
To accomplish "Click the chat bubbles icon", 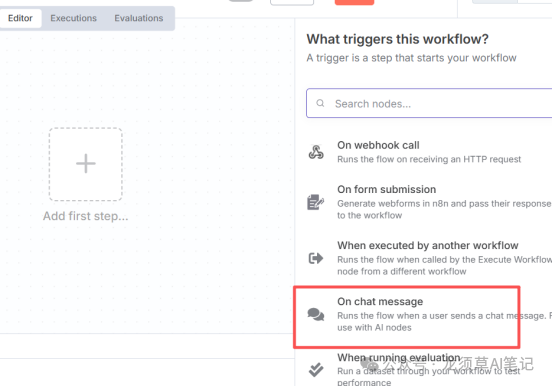I will [x=316, y=314].
